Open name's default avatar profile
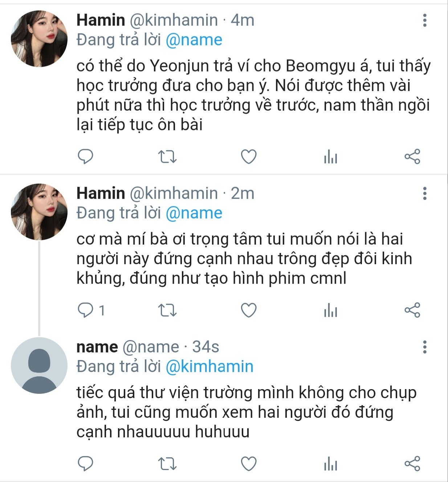The image size is (448, 482). [x=39, y=365]
